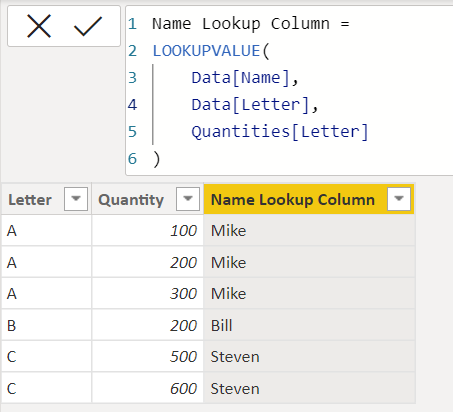This screenshot has height=412, width=453.
Task: Open the Name Lookup Column filter dropdown
Action: 399,199
